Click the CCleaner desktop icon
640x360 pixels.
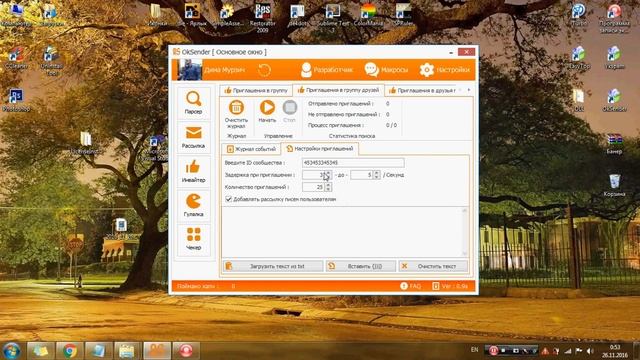click(16, 58)
